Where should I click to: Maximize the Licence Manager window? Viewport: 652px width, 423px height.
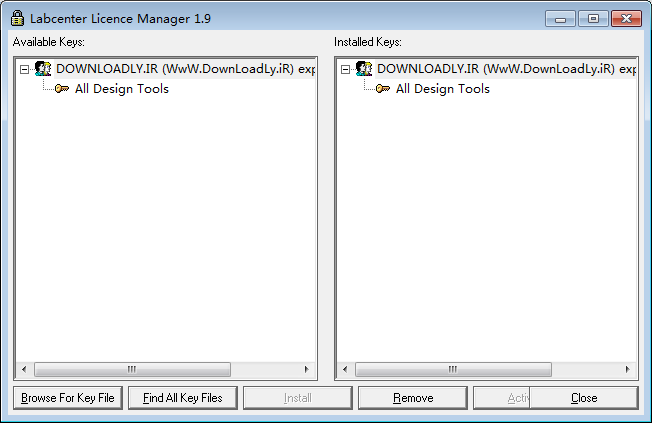[593, 19]
